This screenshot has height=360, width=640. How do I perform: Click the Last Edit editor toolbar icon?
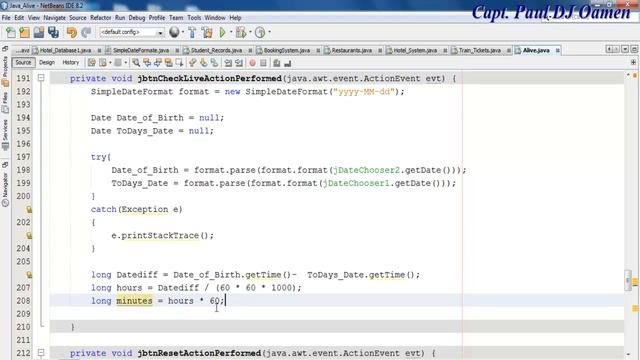[91, 63]
